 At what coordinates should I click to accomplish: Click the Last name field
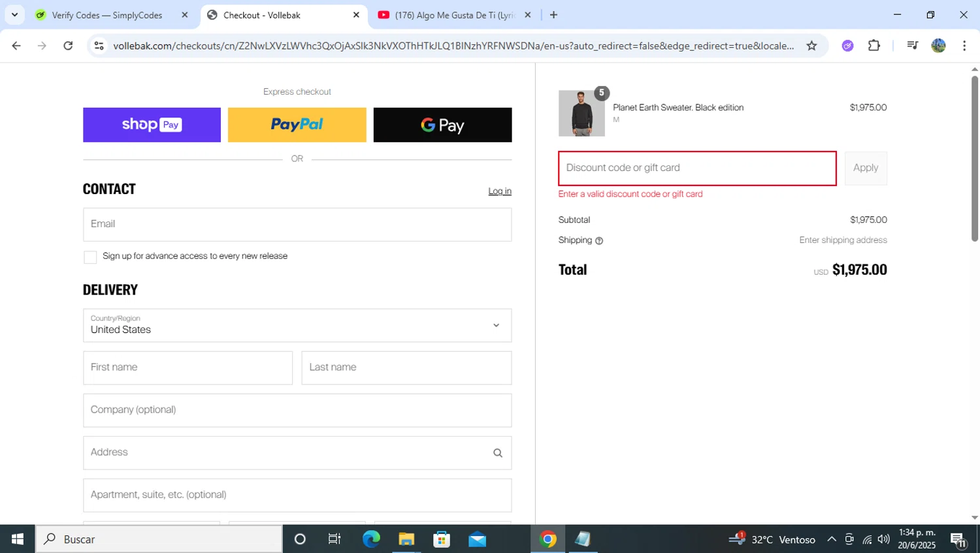click(406, 368)
